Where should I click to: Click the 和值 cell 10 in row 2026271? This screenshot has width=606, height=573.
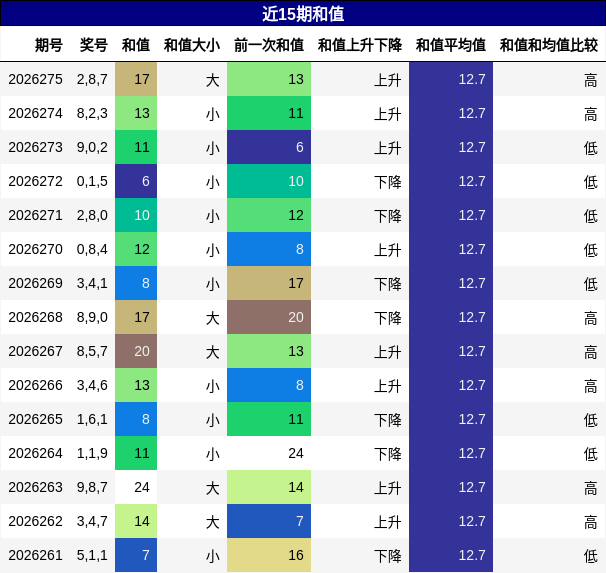(136, 215)
